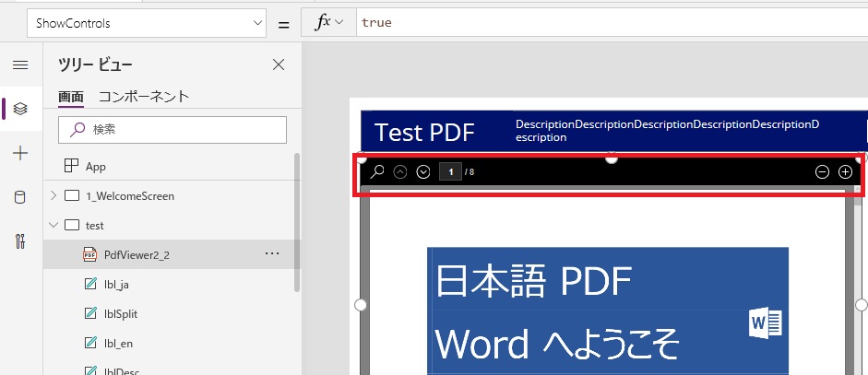
Task: Click the Word へようこそ heading
Action: [x=557, y=344]
